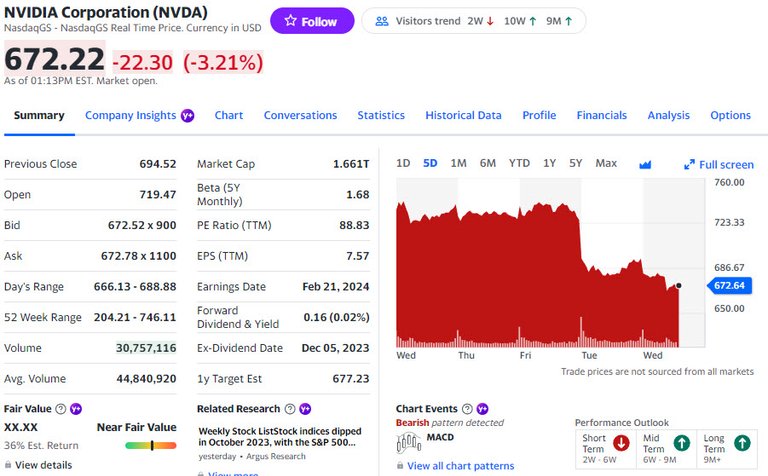
Task: Open the Company Insights tab
Action: [130, 115]
